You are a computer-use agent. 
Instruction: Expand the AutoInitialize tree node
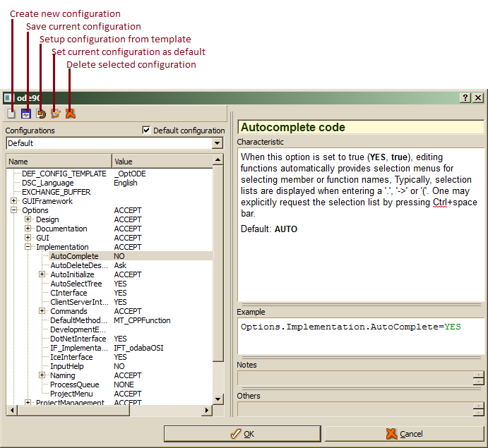click(x=42, y=274)
